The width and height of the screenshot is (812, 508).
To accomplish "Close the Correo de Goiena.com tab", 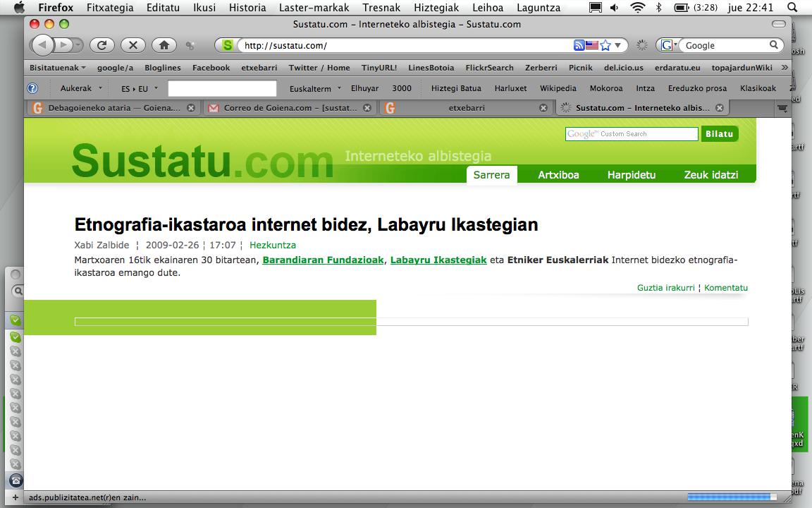I will pos(367,108).
